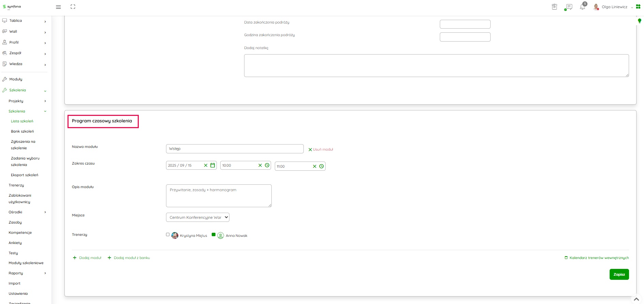Open clock picker for 11:00 end time
This screenshot has width=644, height=304.
pos(321,166)
